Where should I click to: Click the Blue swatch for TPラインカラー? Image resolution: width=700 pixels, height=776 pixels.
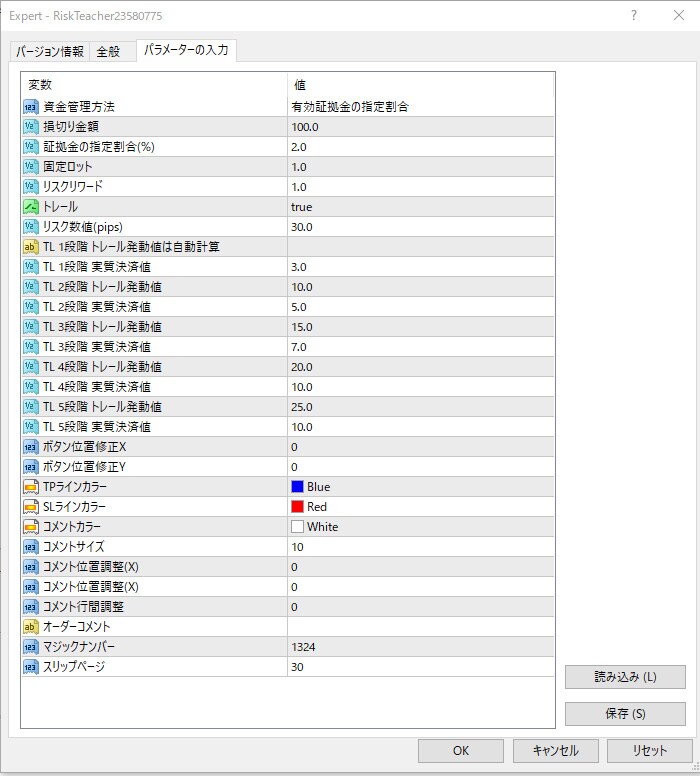(297, 487)
